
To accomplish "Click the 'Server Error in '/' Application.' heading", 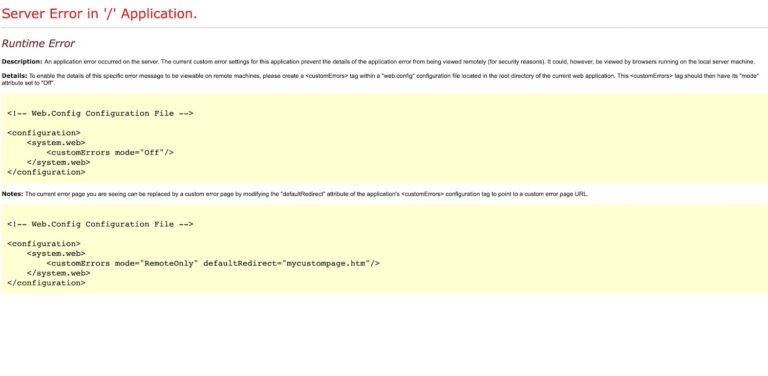I will click(x=99, y=14).
